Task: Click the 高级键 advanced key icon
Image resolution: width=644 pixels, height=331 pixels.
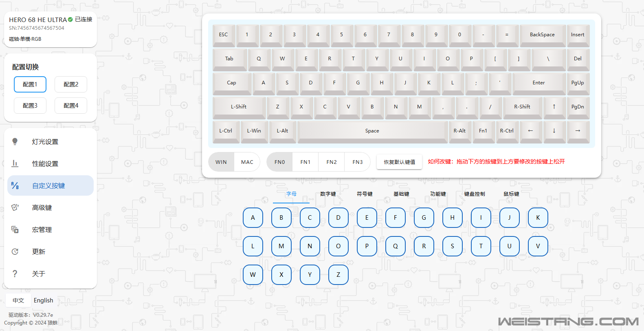Action: (15, 207)
